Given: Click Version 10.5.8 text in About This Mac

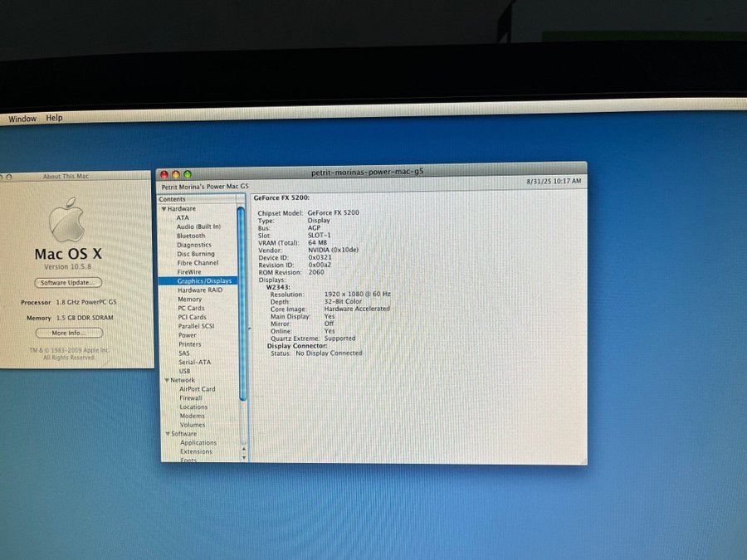Looking at the screenshot, I should 68,266.
